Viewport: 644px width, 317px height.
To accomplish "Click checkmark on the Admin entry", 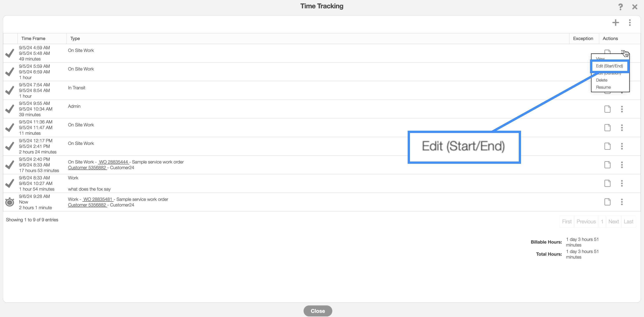I will 10,109.
